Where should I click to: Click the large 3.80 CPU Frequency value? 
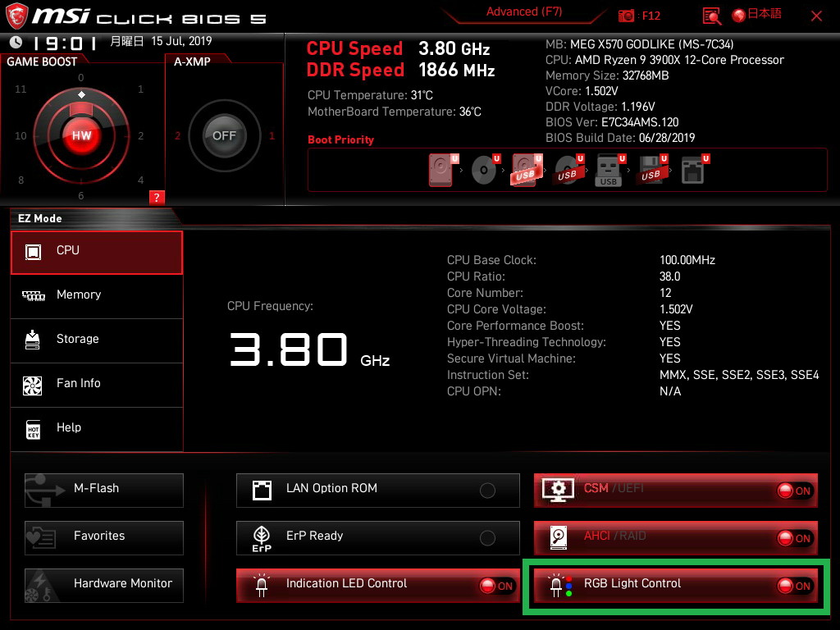tap(289, 349)
